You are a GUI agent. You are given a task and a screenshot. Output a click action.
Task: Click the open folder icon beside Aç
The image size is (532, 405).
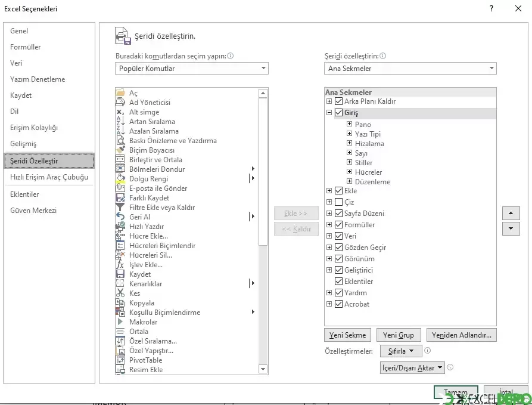coord(120,92)
